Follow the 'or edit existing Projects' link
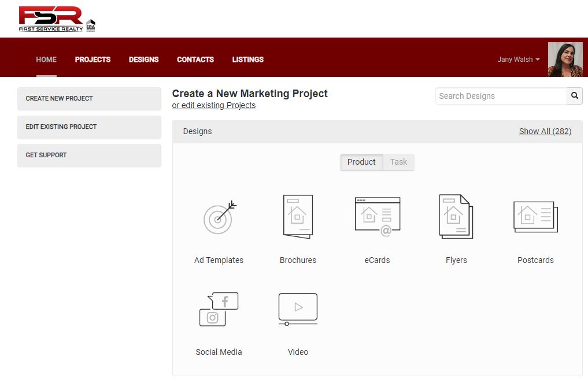This screenshot has width=588, height=382. (213, 106)
